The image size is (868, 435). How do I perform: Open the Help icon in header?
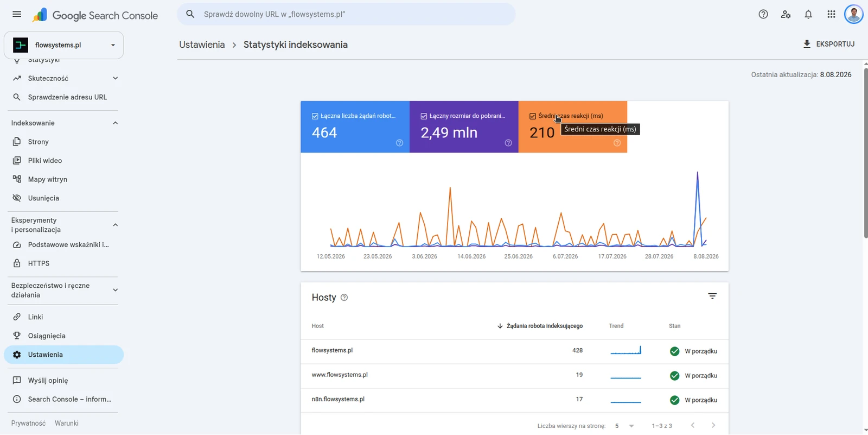[763, 14]
